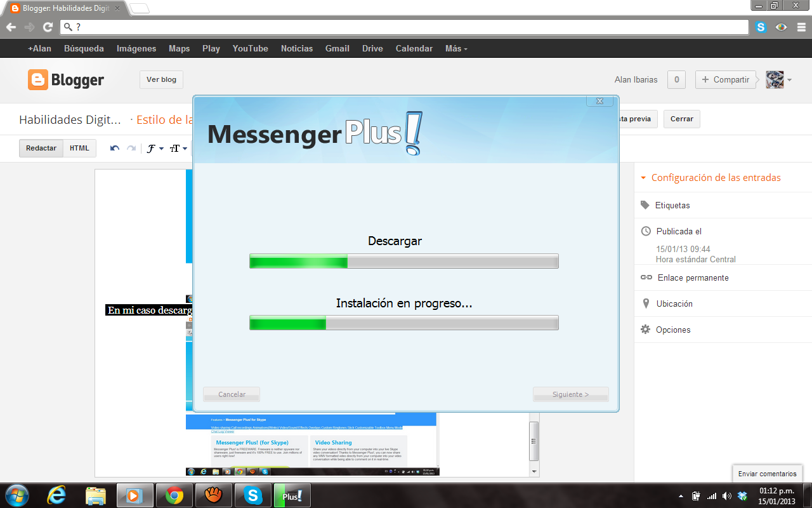Click the redo arrow in the editor toolbar

pos(131,149)
